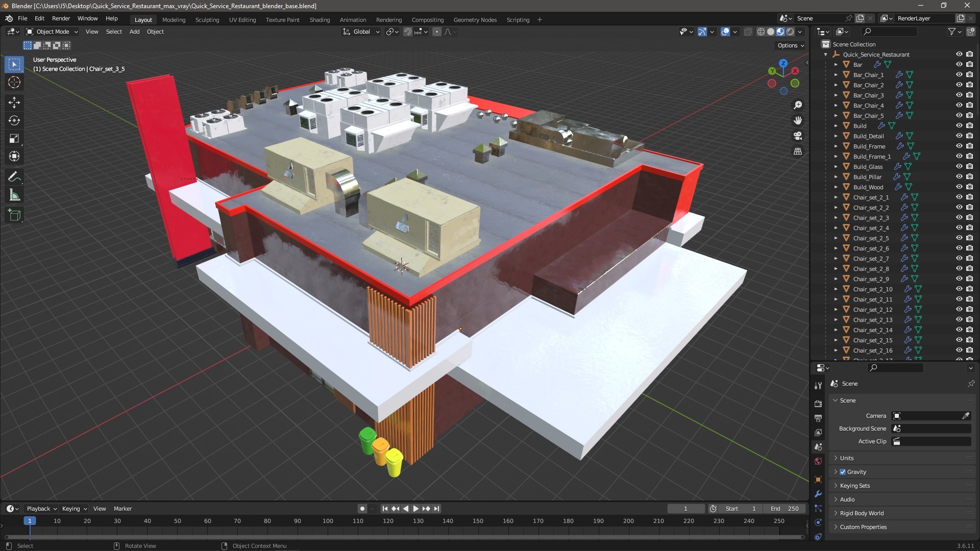
Task: Collapse the Quick_Service_Restaurant collection
Action: pyautogui.click(x=825, y=54)
